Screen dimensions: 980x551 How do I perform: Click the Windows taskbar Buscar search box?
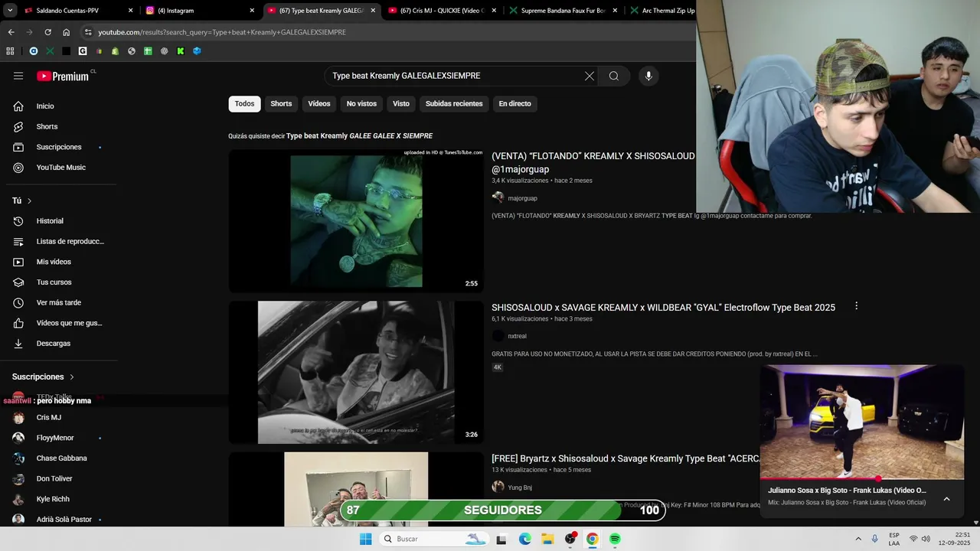(433, 539)
